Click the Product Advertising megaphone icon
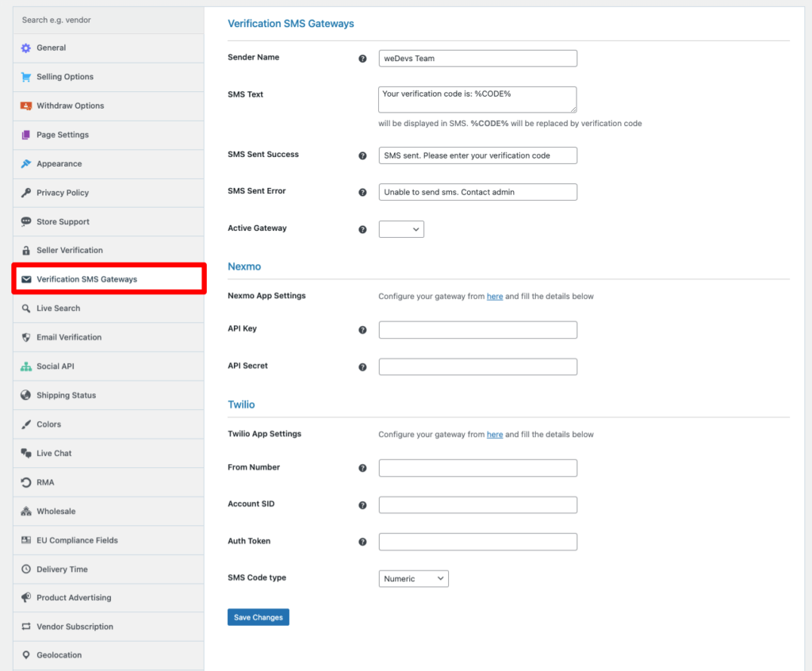This screenshot has width=812, height=671. (x=26, y=597)
